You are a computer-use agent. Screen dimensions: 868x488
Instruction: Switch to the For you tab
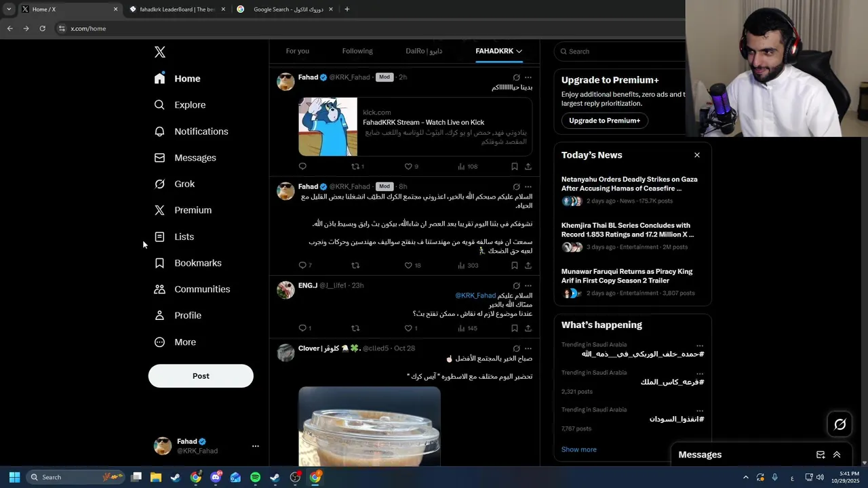click(x=297, y=51)
